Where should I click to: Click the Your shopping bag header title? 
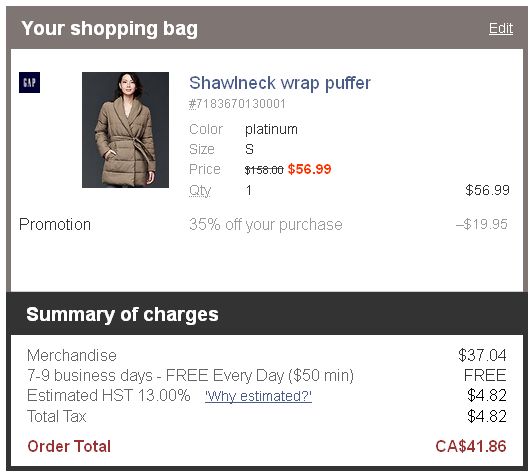[109, 29]
